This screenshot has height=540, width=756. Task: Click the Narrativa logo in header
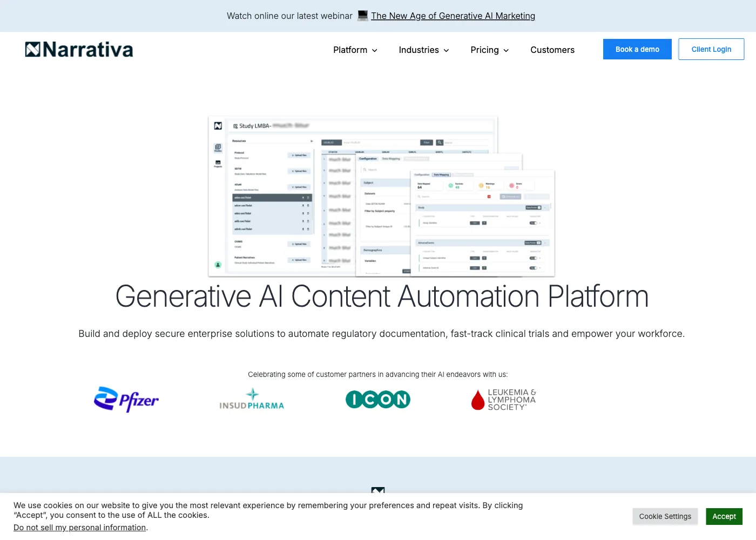[x=79, y=50]
